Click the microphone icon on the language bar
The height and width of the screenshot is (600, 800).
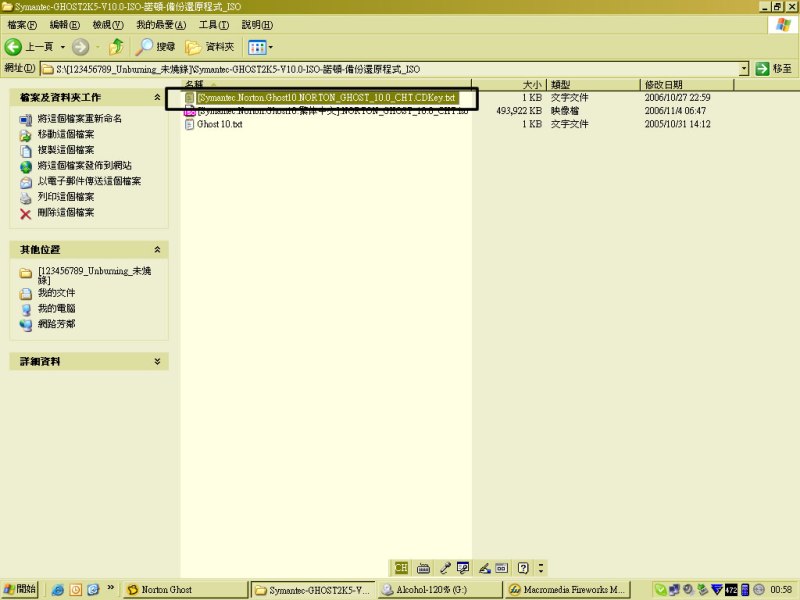point(444,568)
